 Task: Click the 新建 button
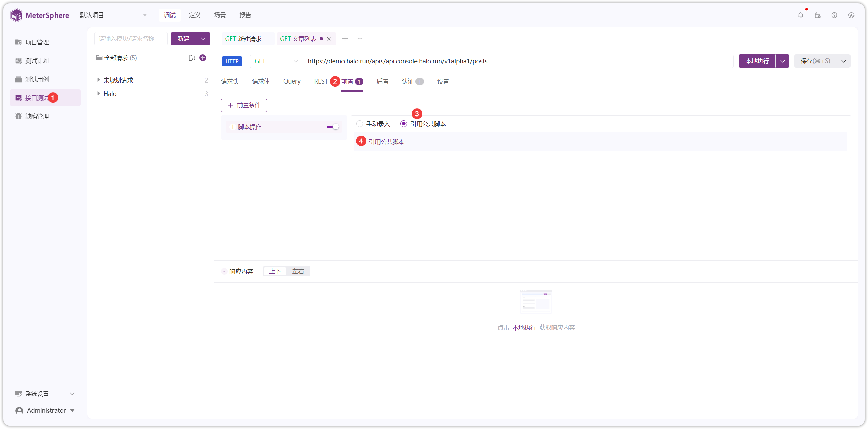point(184,39)
